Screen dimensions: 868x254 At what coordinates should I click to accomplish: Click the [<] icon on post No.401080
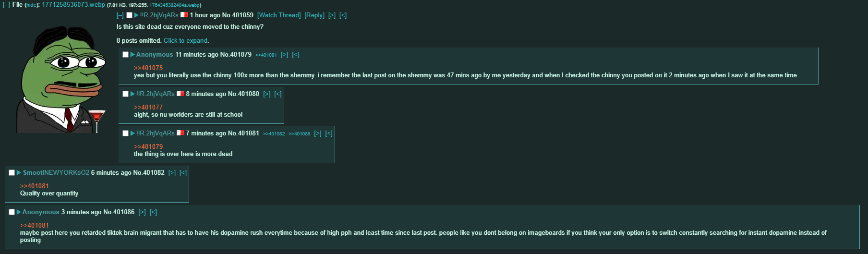[277, 94]
